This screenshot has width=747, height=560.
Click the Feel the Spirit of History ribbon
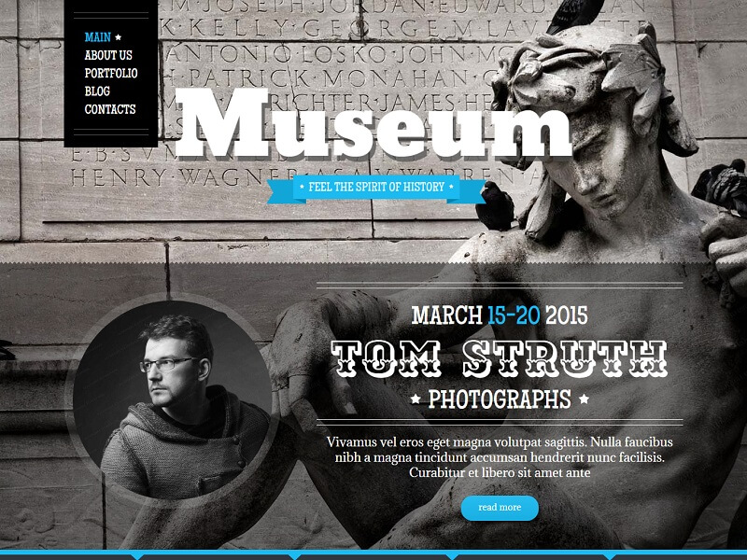point(376,189)
